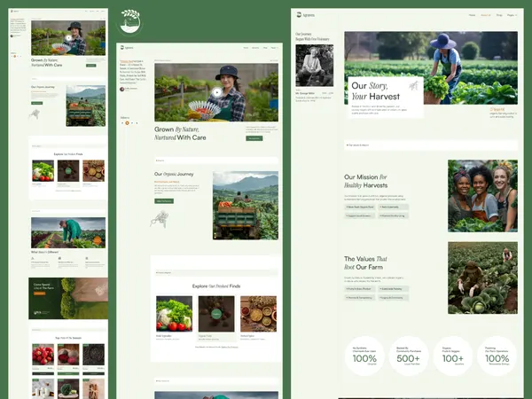
Task: Click the first social icon under Follow Us
Action: (122, 123)
